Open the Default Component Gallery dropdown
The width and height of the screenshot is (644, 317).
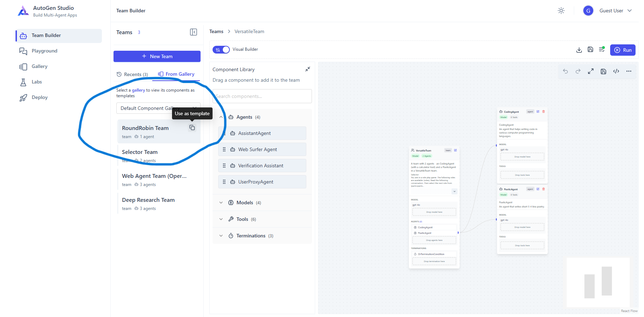(x=158, y=108)
